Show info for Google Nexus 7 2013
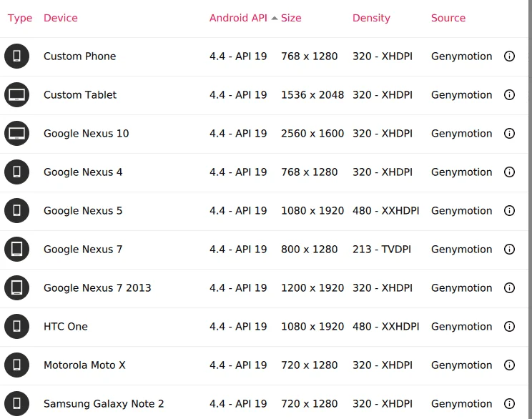 [x=509, y=287]
